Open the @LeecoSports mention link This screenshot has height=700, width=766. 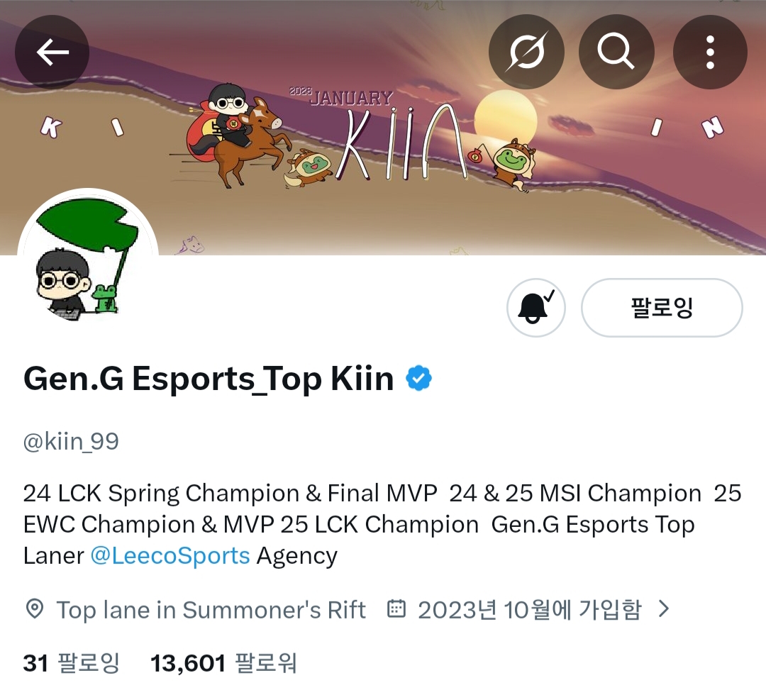tap(170, 556)
